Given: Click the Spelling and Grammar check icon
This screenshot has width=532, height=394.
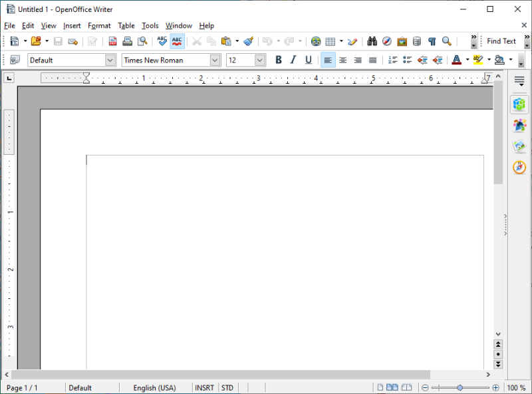Looking at the screenshot, I should point(162,41).
